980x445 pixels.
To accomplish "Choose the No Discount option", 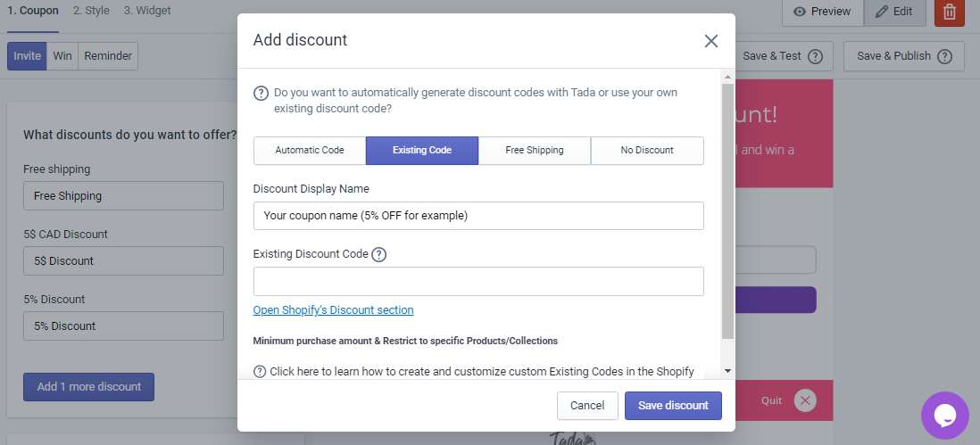I will [x=647, y=151].
